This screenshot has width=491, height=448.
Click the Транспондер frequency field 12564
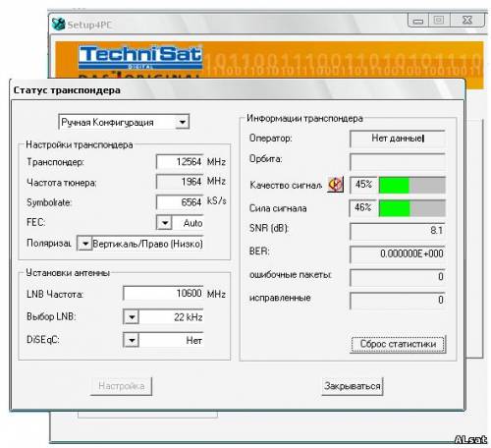[x=180, y=162]
